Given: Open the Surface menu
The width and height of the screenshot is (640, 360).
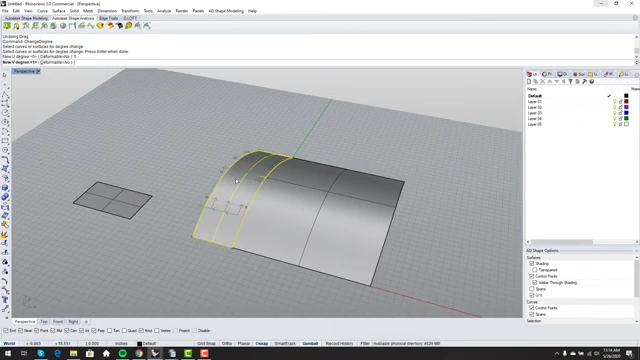Looking at the screenshot, I should point(58,11).
